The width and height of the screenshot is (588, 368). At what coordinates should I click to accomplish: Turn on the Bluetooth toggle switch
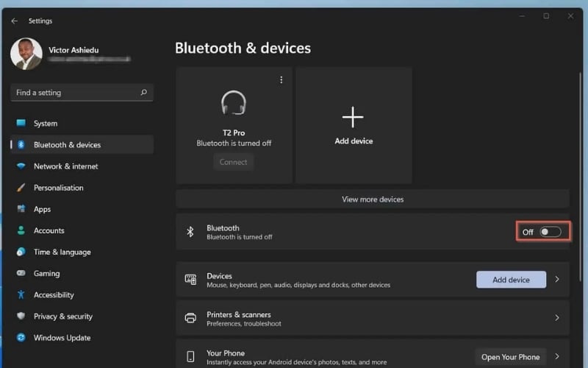click(x=550, y=232)
